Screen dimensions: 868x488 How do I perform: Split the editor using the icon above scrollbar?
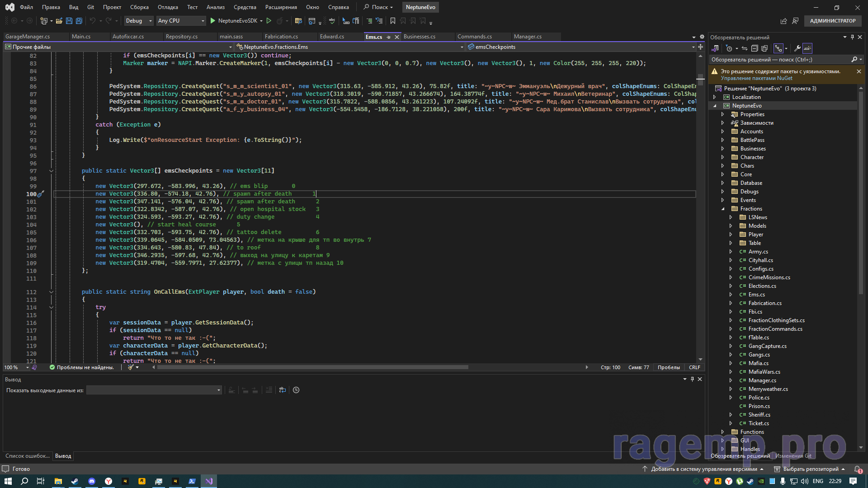[x=700, y=47]
